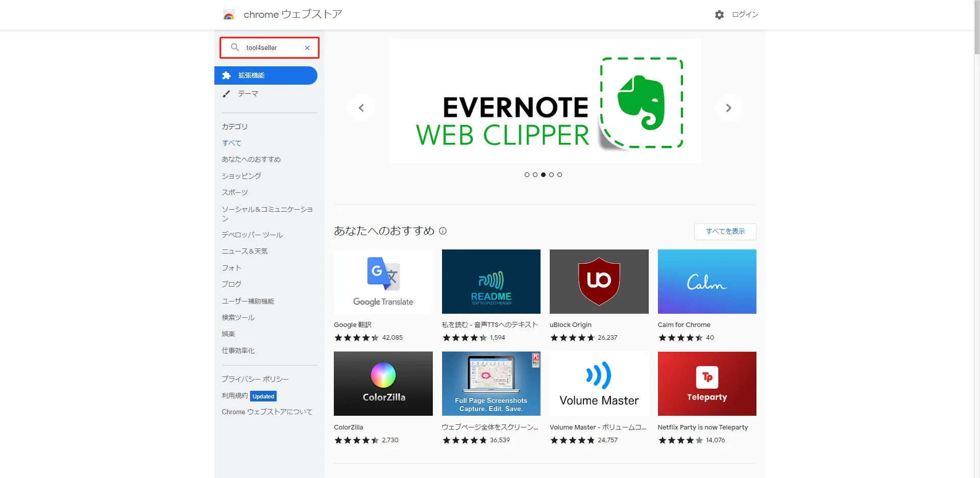The width and height of the screenshot is (980, 478).
Task: Select the third carousel dot
Action: pos(543,174)
